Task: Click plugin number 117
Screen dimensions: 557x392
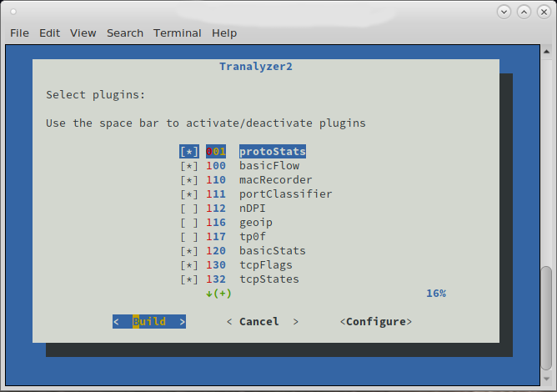Action: 216,237
